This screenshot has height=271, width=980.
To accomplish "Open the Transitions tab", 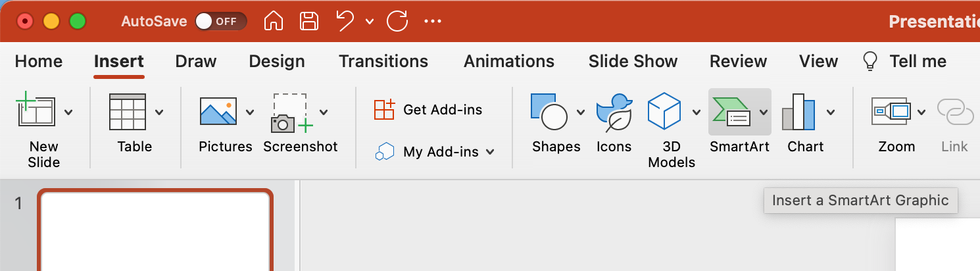I will pyautogui.click(x=383, y=61).
